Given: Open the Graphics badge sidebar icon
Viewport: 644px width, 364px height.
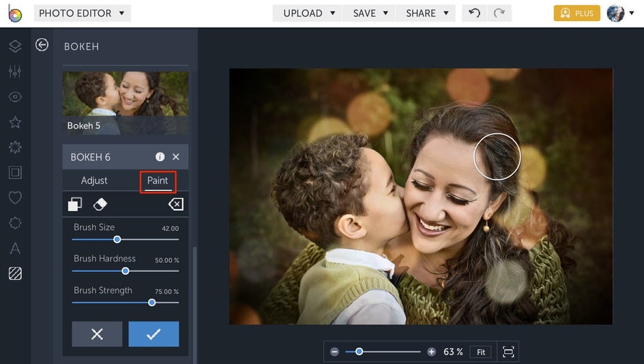Looking at the screenshot, I should 15,223.
